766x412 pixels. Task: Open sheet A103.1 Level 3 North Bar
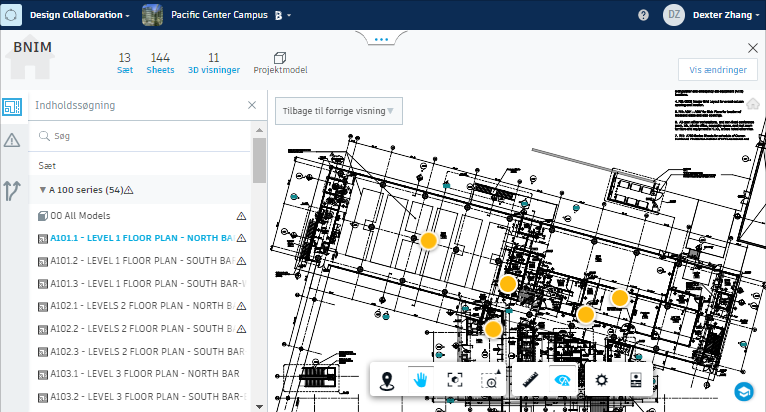click(139, 374)
